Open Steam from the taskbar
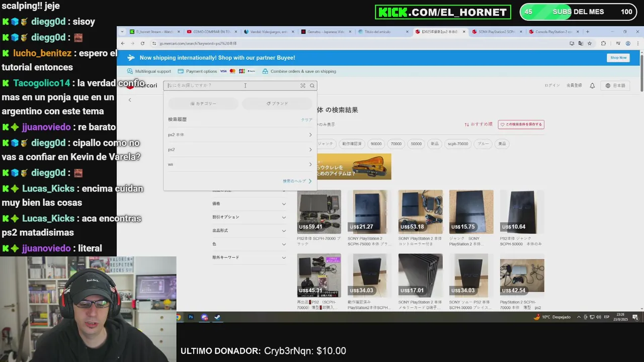 click(x=217, y=317)
